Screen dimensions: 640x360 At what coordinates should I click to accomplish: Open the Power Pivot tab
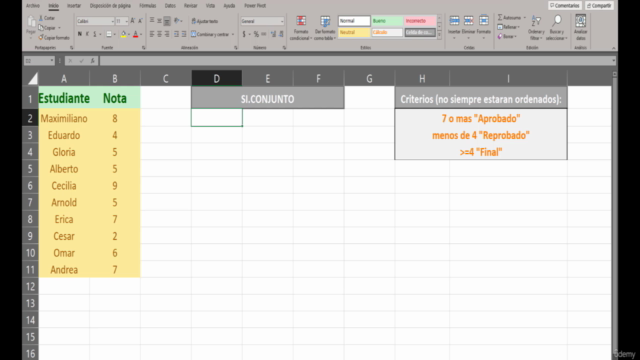(x=255, y=6)
